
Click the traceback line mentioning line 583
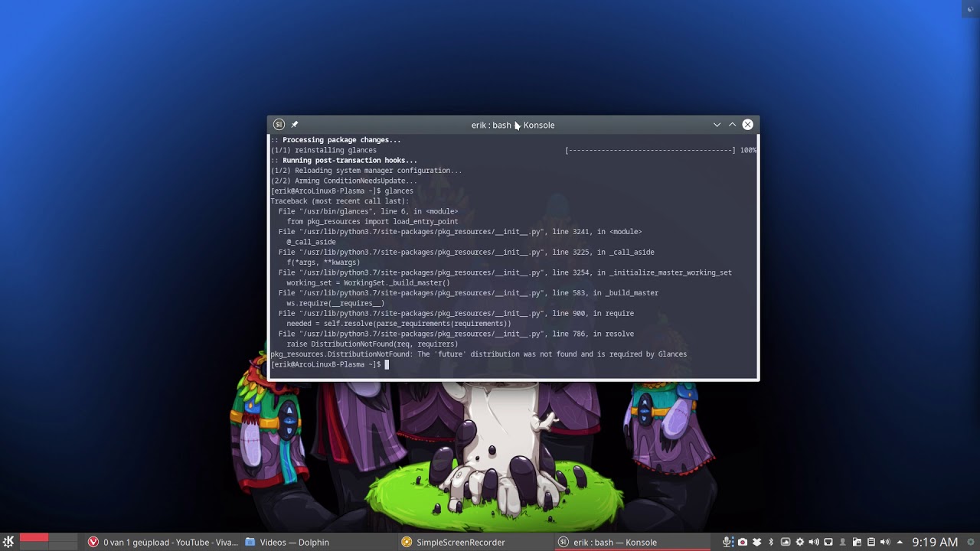pyautogui.click(x=469, y=293)
